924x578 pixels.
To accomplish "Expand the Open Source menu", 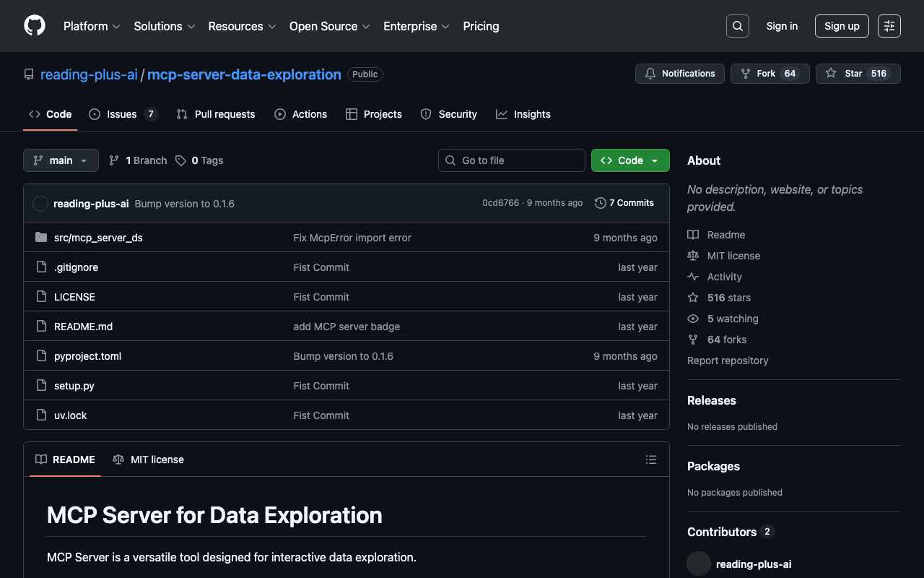I will (x=329, y=26).
